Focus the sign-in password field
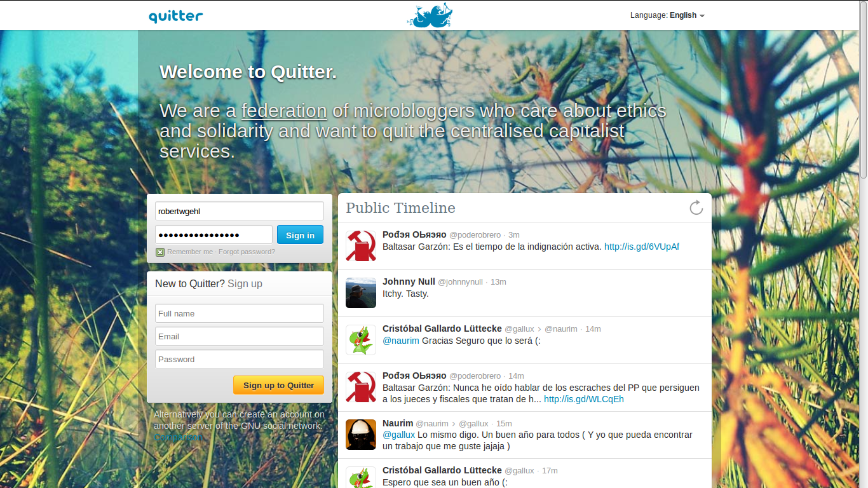Screen dimensions: 868x488 (214, 234)
